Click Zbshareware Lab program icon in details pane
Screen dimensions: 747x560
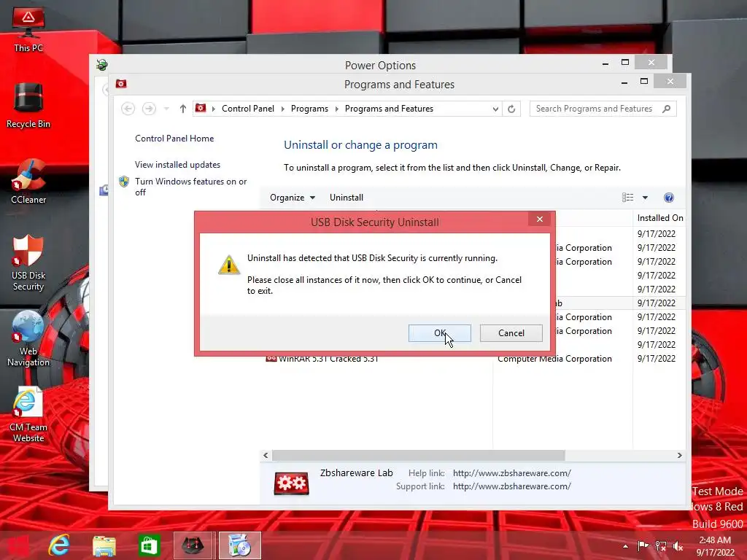pyautogui.click(x=291, y=484)
